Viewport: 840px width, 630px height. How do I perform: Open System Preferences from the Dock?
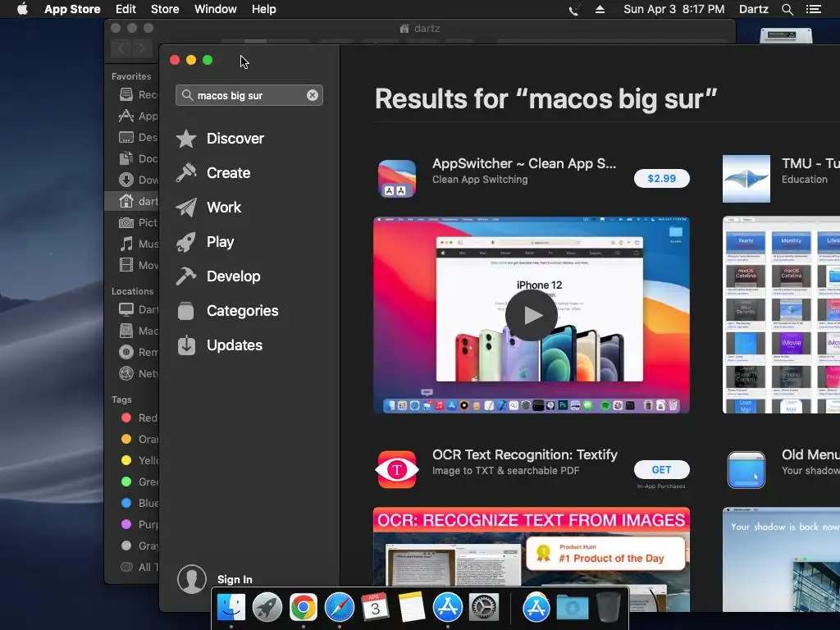point(484,607)
